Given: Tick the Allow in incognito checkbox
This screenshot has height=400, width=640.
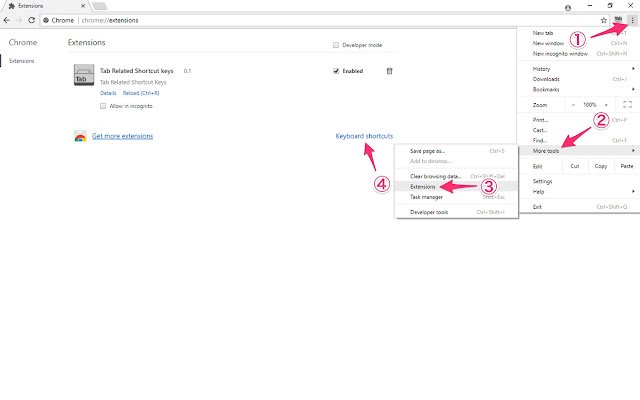Looking at the screenshot, I should click(103, 106).
